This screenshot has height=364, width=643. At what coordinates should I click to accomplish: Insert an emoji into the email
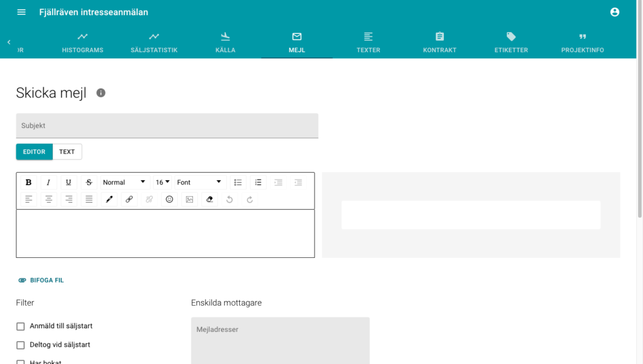(x=169, y=199)
